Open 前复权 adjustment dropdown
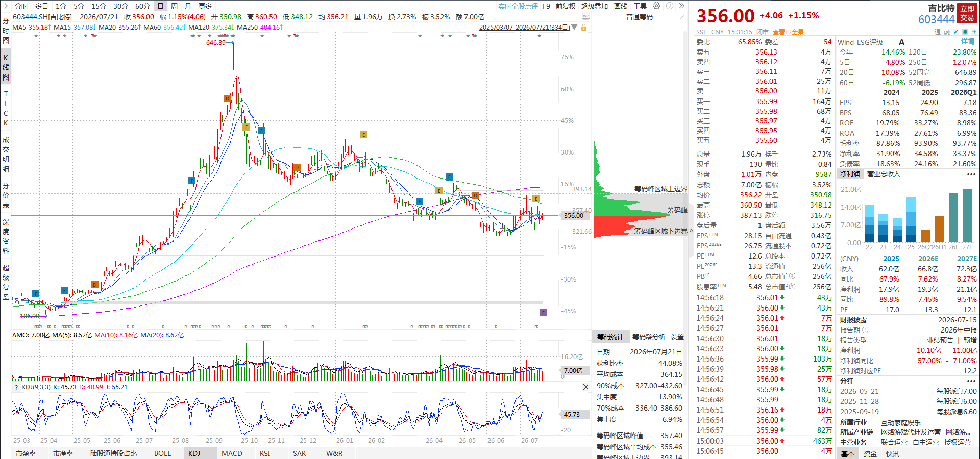The image size is (980, 459). 566,6
